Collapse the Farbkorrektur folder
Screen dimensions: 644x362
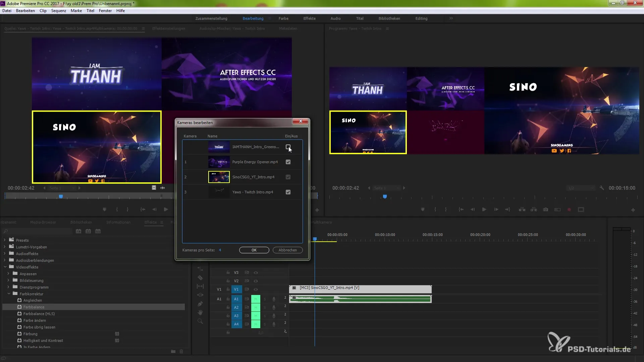click(x=9, y=294)
